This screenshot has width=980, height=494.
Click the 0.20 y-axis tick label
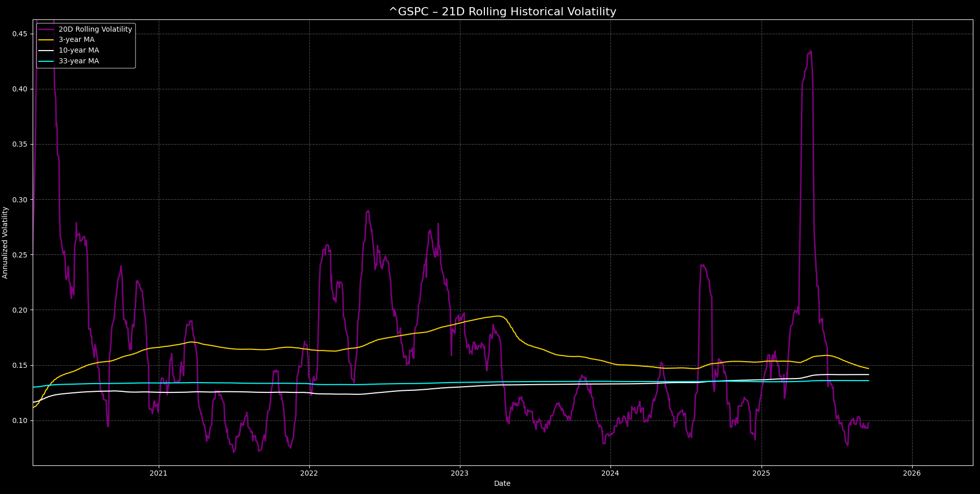pyautogui.click(x=19, y=310)
